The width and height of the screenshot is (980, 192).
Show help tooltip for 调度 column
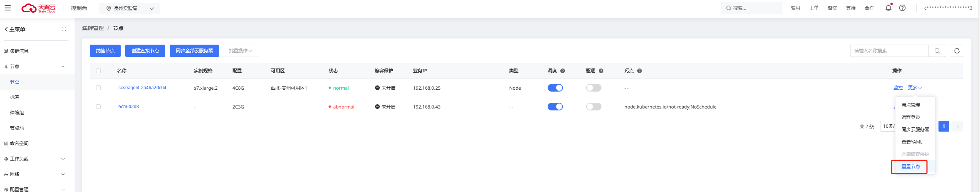click(x=563, y=71)
